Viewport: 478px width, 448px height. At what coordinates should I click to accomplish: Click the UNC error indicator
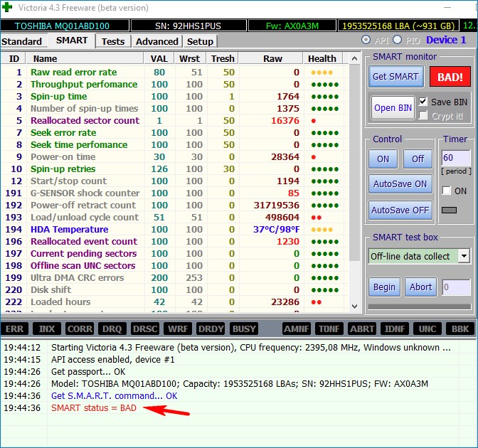pos(427,329)
